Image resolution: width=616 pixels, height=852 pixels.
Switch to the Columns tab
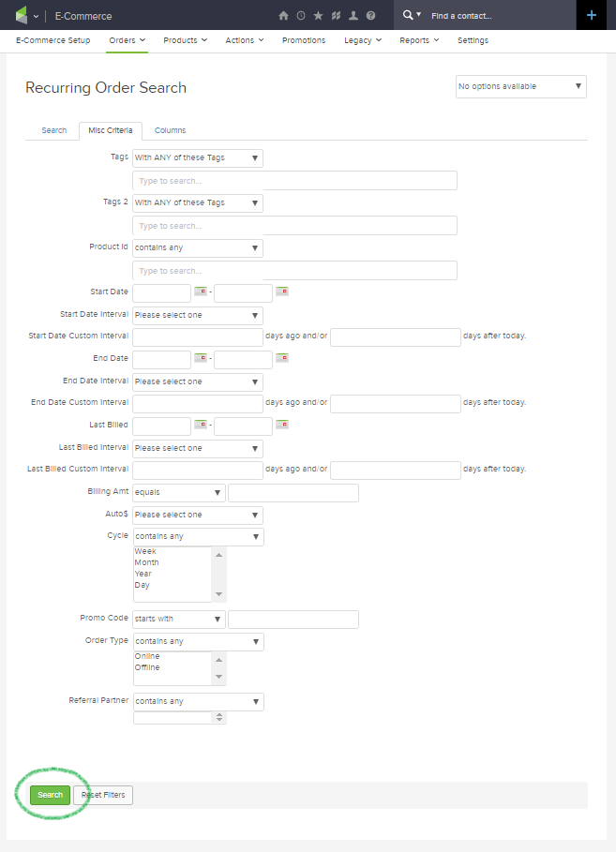tap(171, 130)
